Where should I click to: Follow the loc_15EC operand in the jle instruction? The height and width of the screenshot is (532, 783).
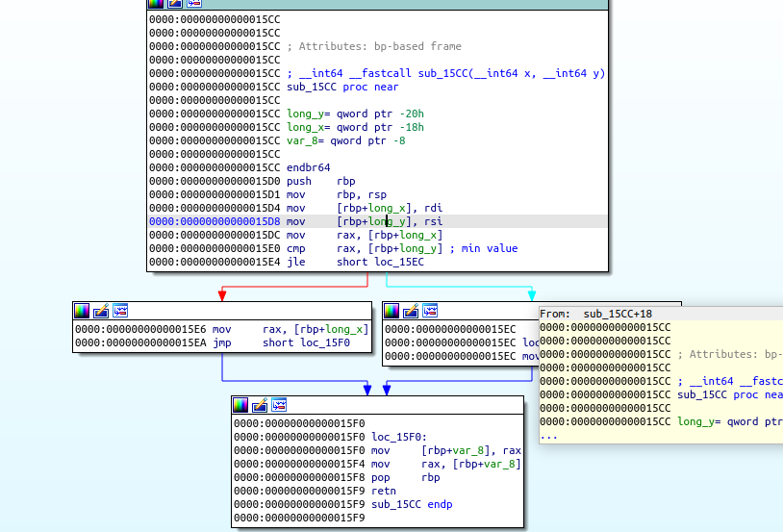(x=397, y=262)
